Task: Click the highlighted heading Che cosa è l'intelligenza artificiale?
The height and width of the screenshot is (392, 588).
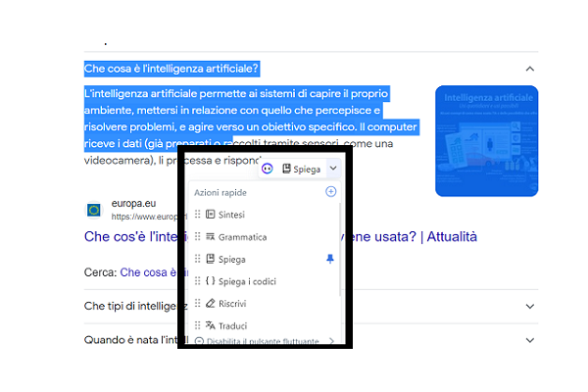Action: (x=171, y=69)
